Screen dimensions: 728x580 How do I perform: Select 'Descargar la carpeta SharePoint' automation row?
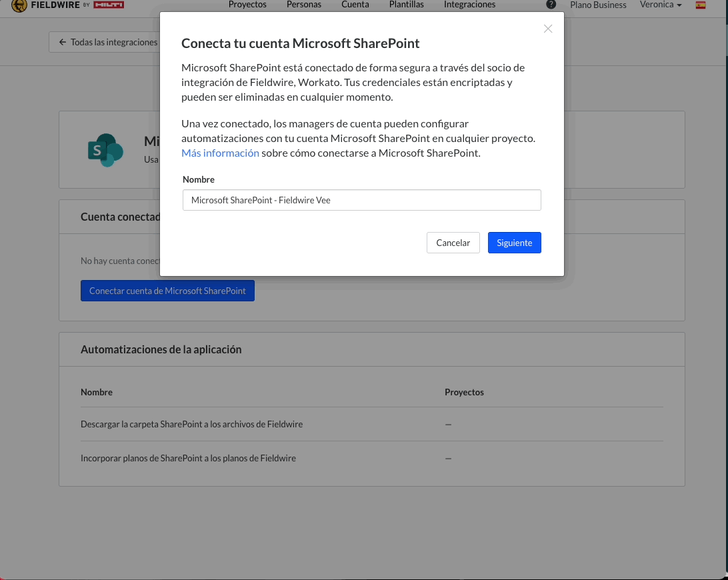click(x=372, y=424)
